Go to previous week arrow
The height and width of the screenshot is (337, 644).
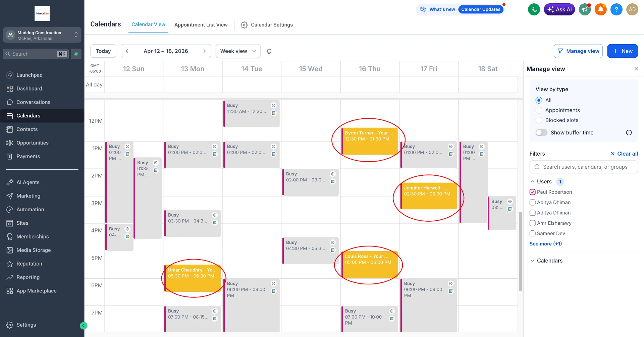pyautogui.click(x=127, y=51)
